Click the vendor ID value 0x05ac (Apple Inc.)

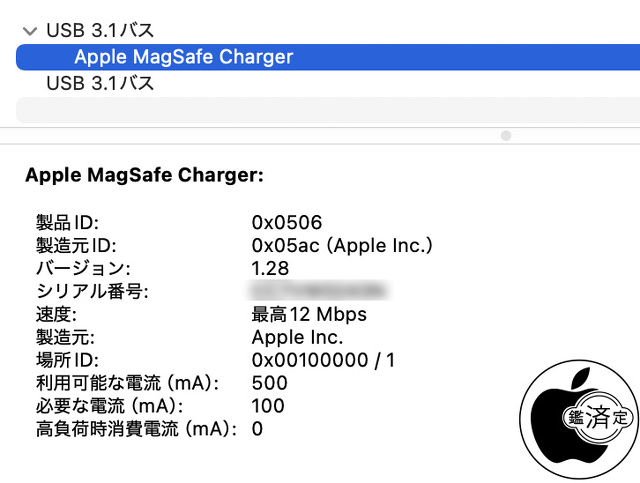[342, 245]
